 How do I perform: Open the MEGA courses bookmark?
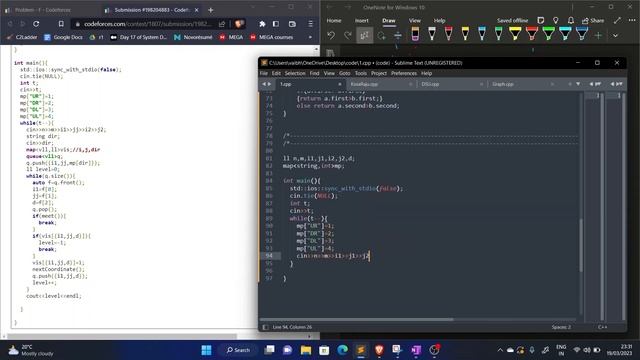(272, 37)
